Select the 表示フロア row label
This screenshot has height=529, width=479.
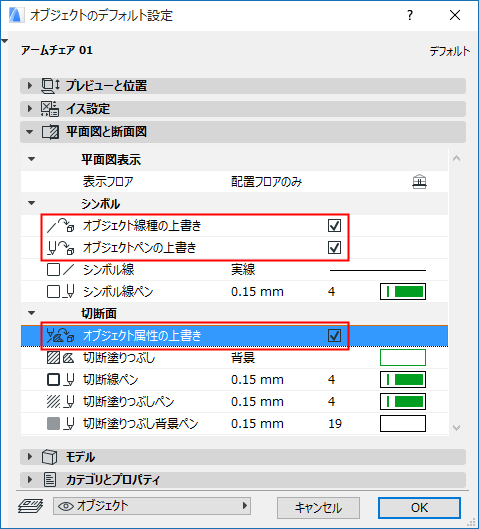[108, 182]
